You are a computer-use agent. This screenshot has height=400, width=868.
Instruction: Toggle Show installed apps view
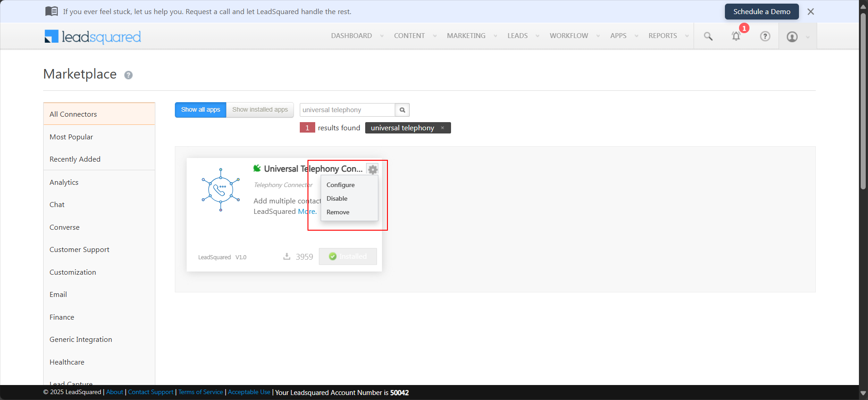coord(260,110)
